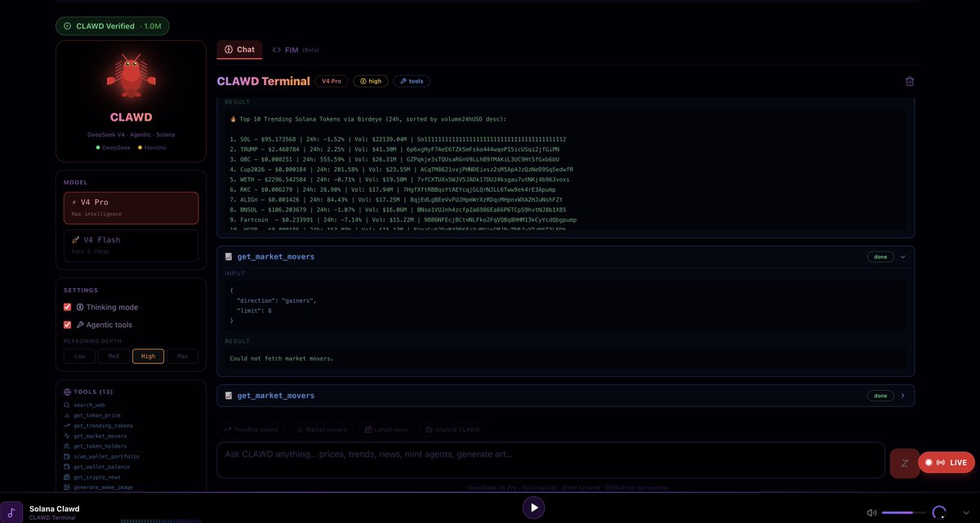Click the search_web magnifier icon
The image size is (980, 523).
[67, 406]
